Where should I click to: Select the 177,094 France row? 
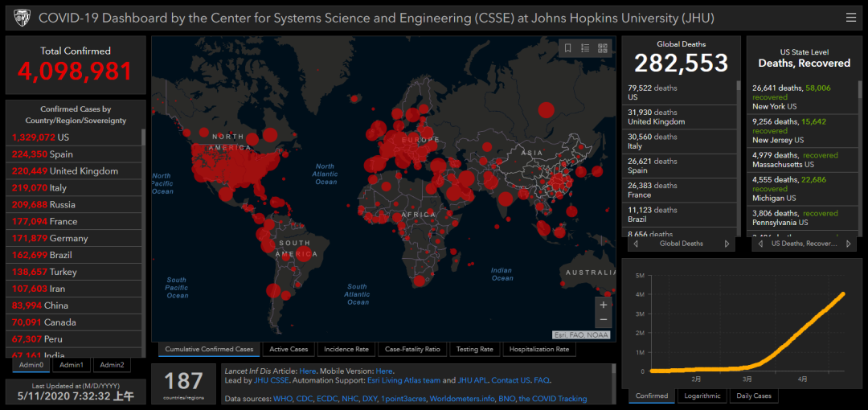(74, 221)
